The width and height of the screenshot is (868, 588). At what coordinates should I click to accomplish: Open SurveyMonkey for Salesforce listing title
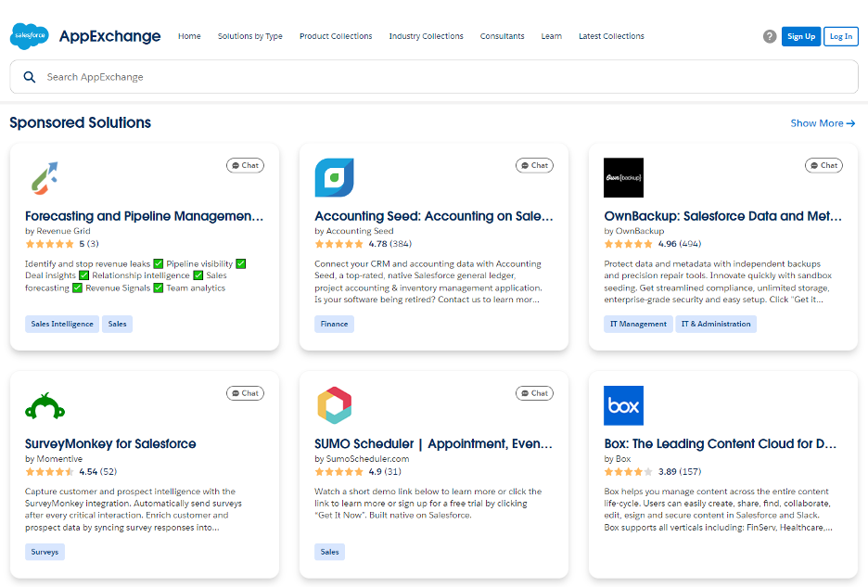[110, 444]
